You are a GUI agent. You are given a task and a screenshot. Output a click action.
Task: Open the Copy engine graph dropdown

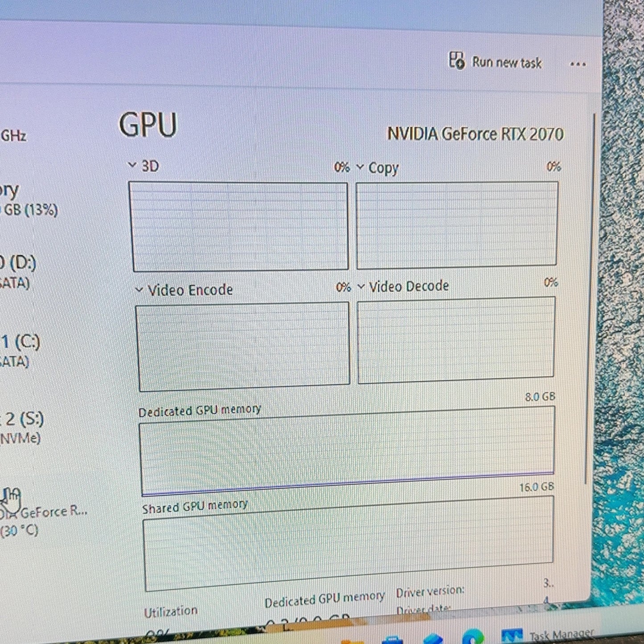360,168
